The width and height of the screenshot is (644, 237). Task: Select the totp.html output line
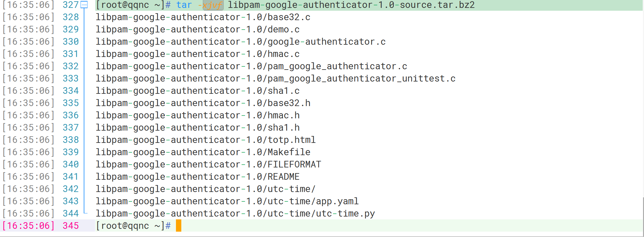tap(206, 140)
